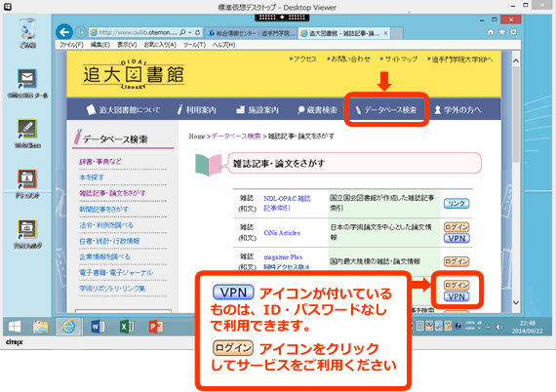Open the 表示(V) menu

[x=127, y=45]
